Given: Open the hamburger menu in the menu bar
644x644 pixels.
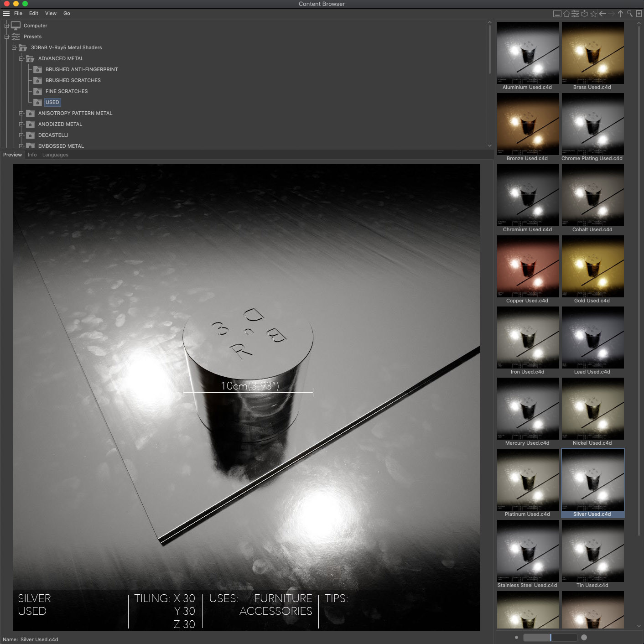Looking at the screenshot, I should 6,14.
